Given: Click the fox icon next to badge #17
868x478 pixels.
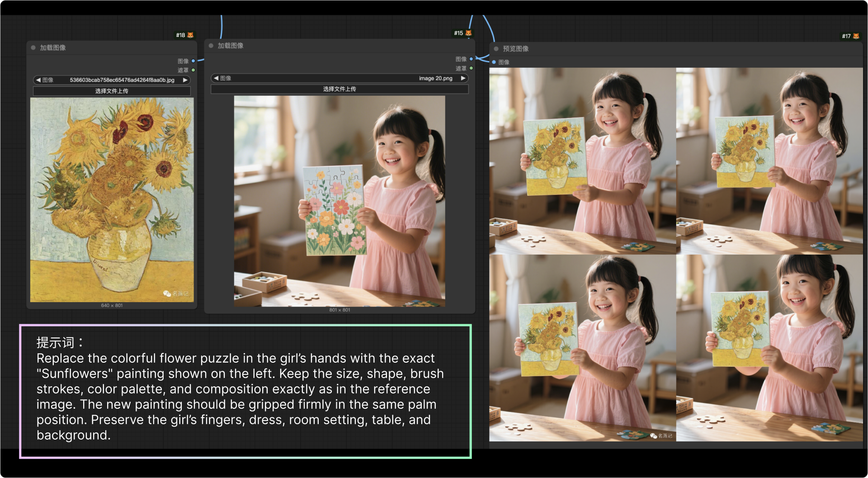Looking at the screenshot, I should click(x=856, y=36).
